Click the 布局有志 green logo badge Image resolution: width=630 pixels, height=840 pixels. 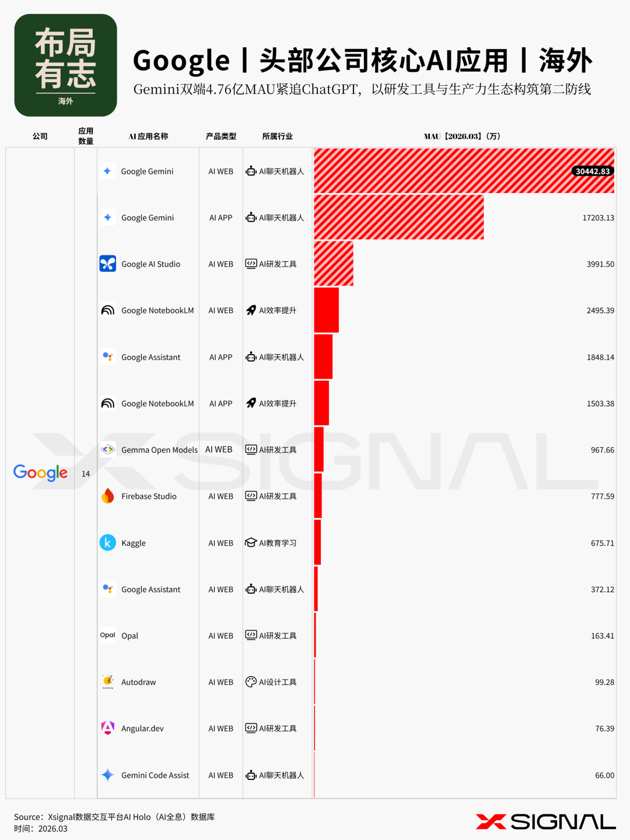[66, 65]
